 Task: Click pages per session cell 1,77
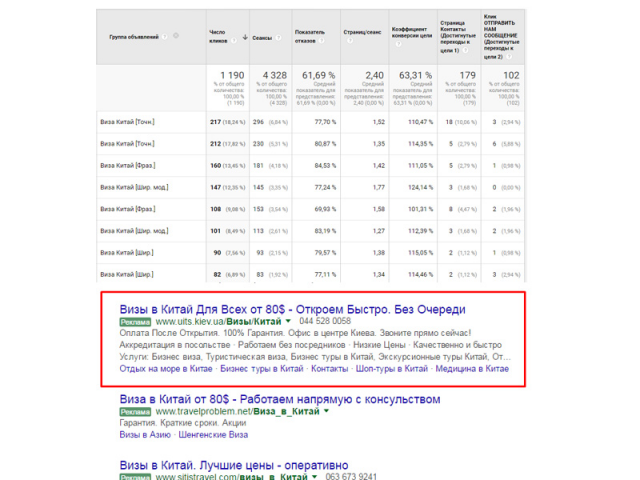(x=379, y=187)
